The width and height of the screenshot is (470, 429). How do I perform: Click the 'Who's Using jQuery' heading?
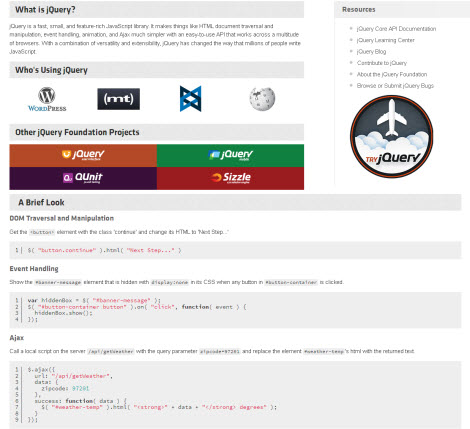[x=51, y=70]
